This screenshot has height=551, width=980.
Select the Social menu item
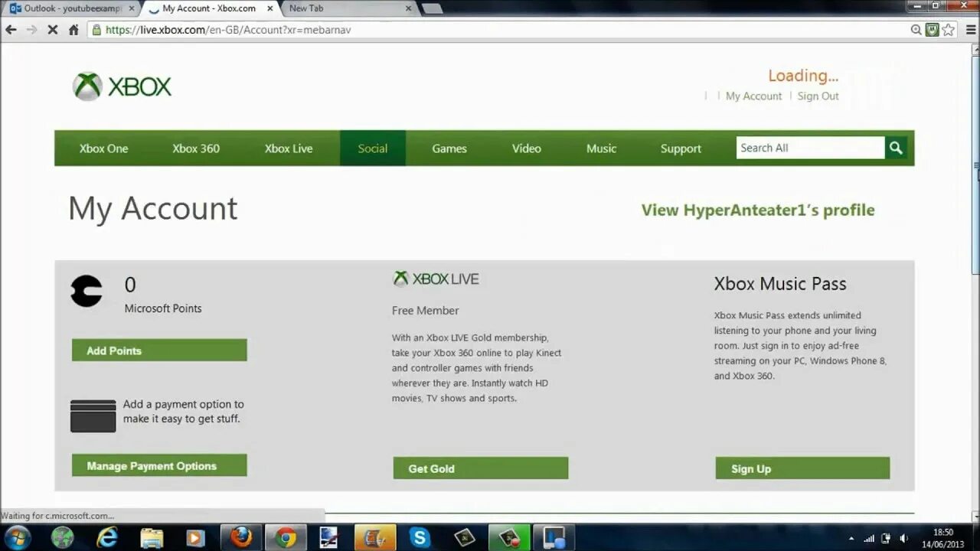tap(373, 148)
